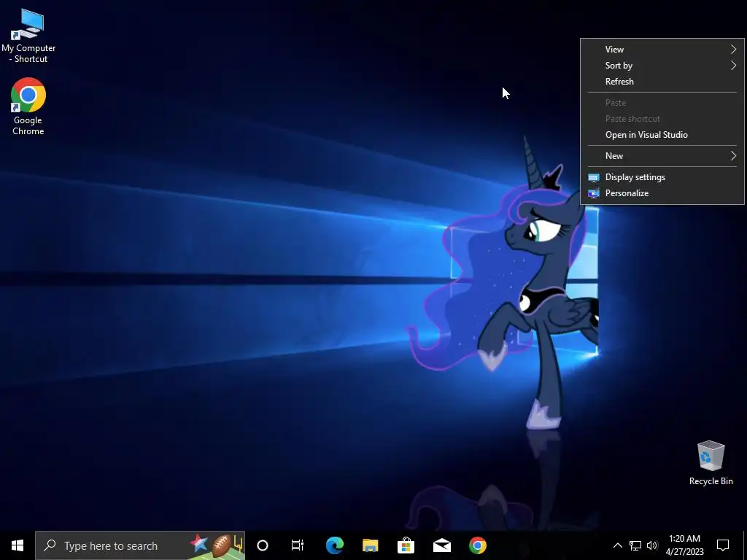Click the Display settings monitor icon
This screenshot has height=560, width=747.
594,178
